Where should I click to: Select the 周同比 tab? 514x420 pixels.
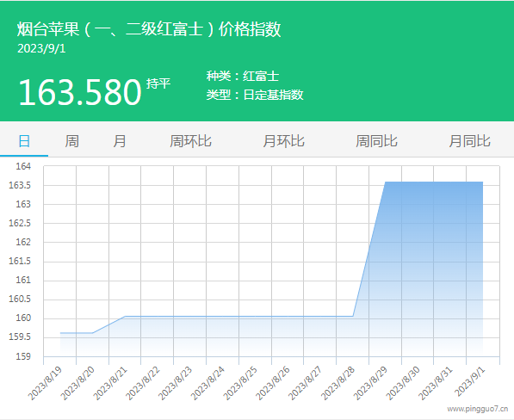tap(376, 141)
